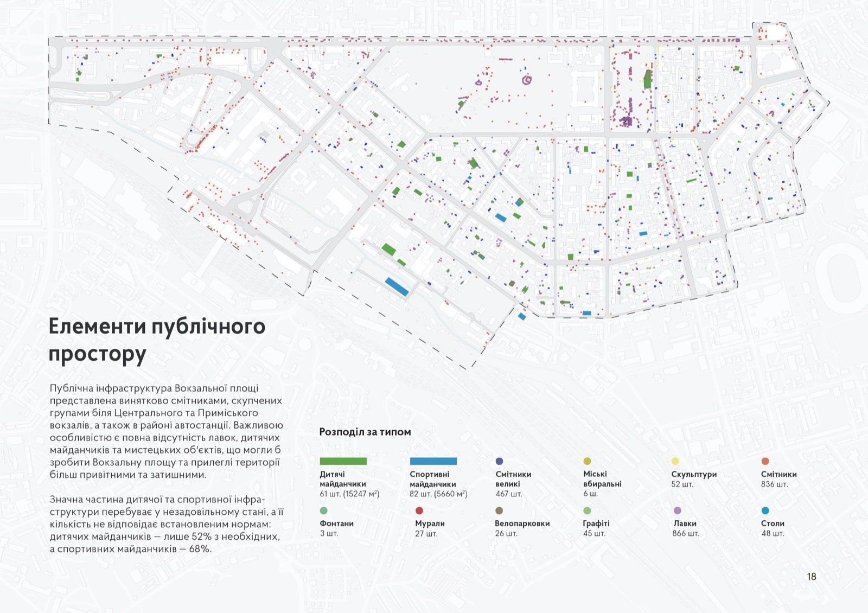Screen dimensions: 868x613
Task: Click the light green Графіті legend dot
Action: click(587, 510)
